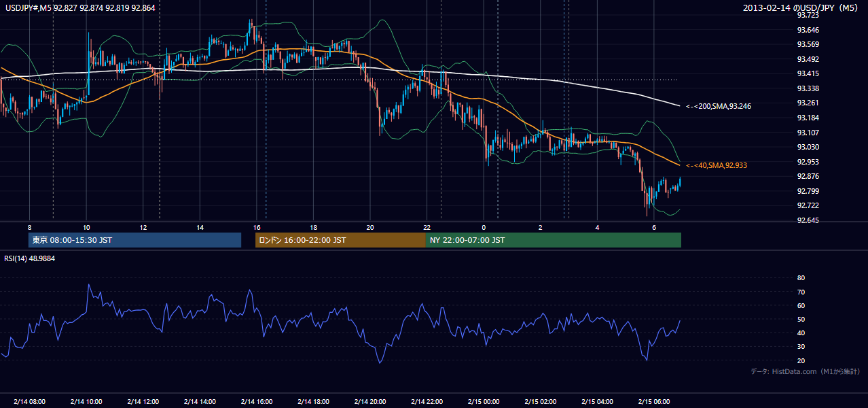Click RSI scale value 70
This screenshot has height=408, width=868.
[x=801, y=292]
